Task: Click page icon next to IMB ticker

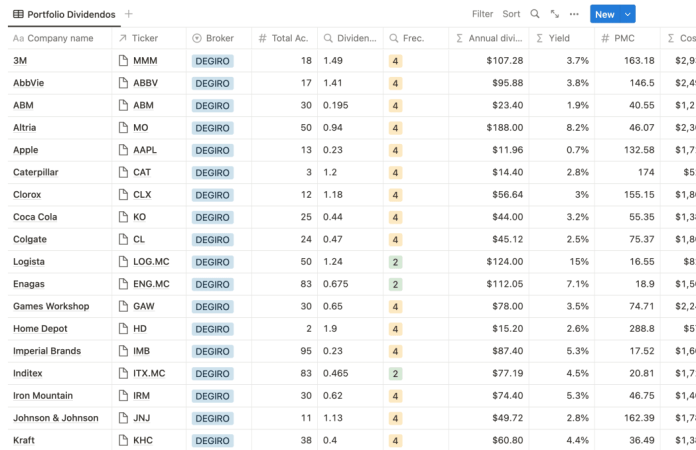Action: pos(123,351)
